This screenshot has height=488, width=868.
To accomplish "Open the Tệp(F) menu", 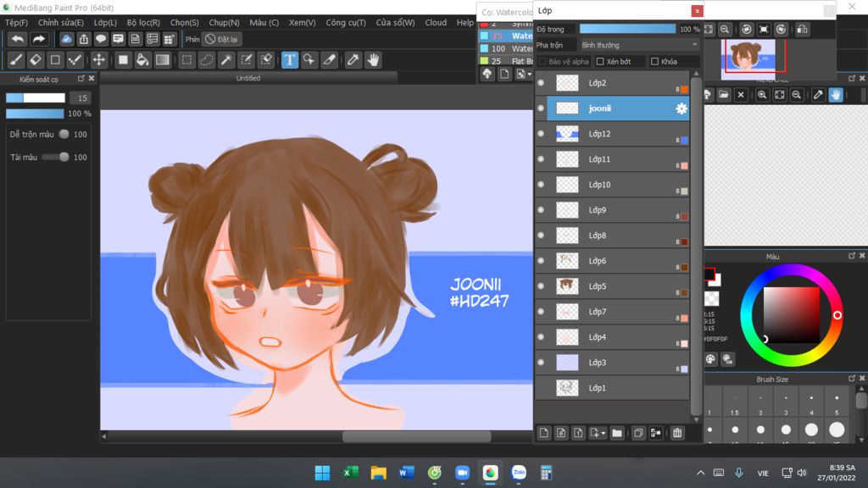I will point(16,23).
